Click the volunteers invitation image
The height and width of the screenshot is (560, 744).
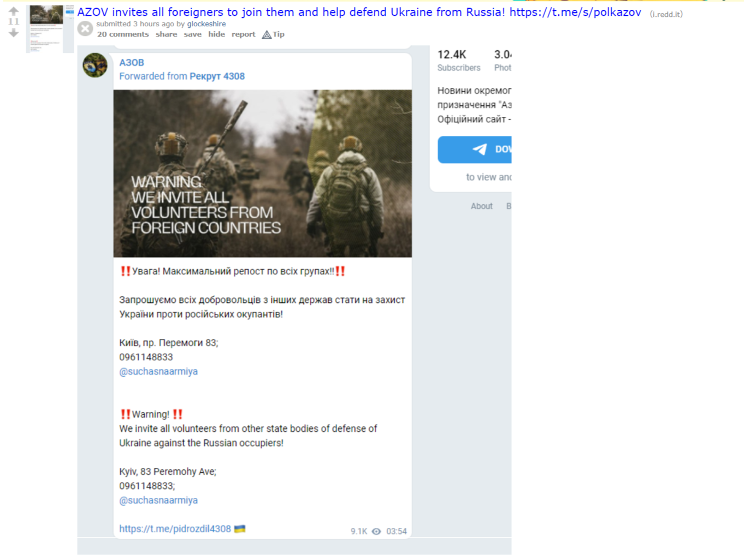263,174
